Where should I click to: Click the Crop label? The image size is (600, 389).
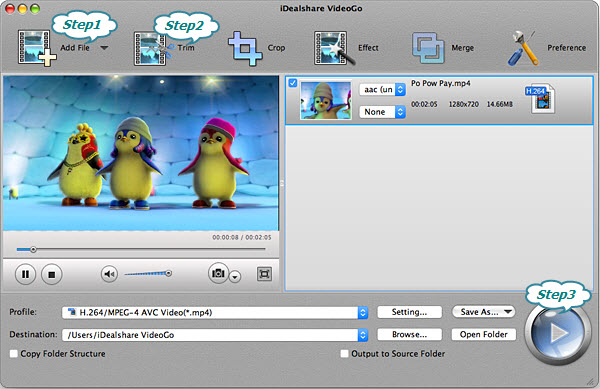(276, 48)
